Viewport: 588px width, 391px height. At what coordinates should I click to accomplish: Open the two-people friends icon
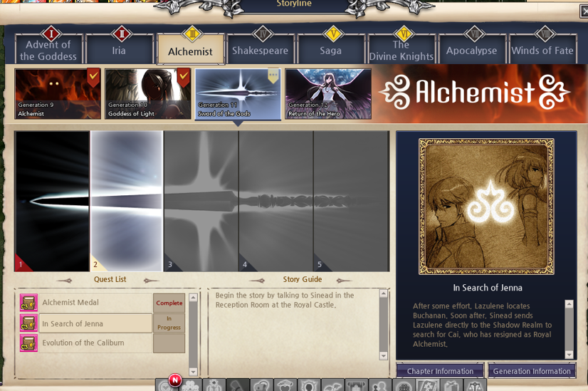(380, 385)
